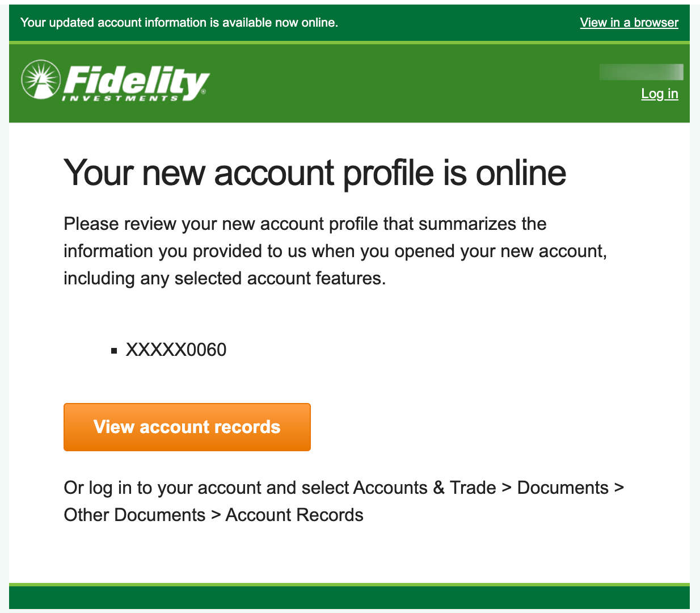Open the 'View in a browser' link

point(629,23)
